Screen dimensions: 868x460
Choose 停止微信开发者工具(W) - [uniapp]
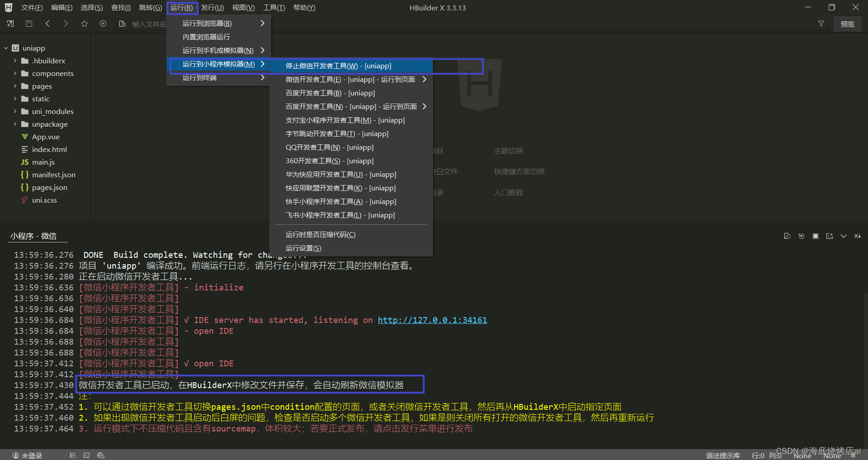click(351, 66)
